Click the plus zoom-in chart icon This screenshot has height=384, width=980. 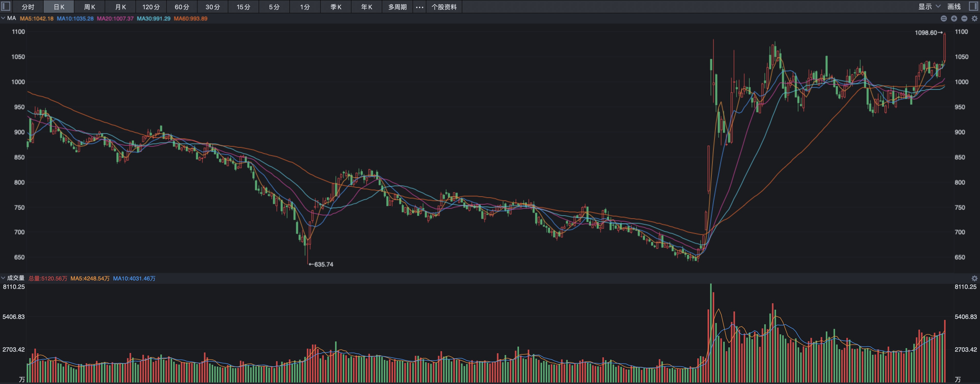coord(954,19)
